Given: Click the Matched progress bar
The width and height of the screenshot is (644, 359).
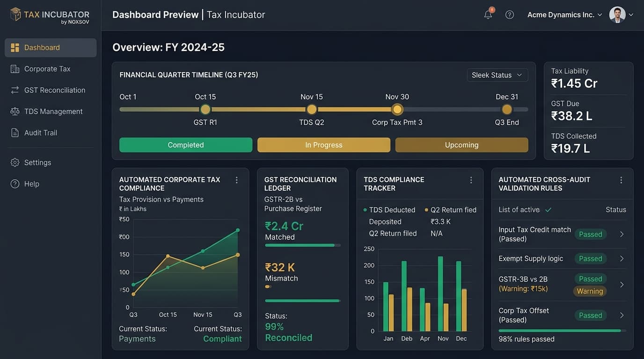Looking at the screenshot, I should coord(302,245).
